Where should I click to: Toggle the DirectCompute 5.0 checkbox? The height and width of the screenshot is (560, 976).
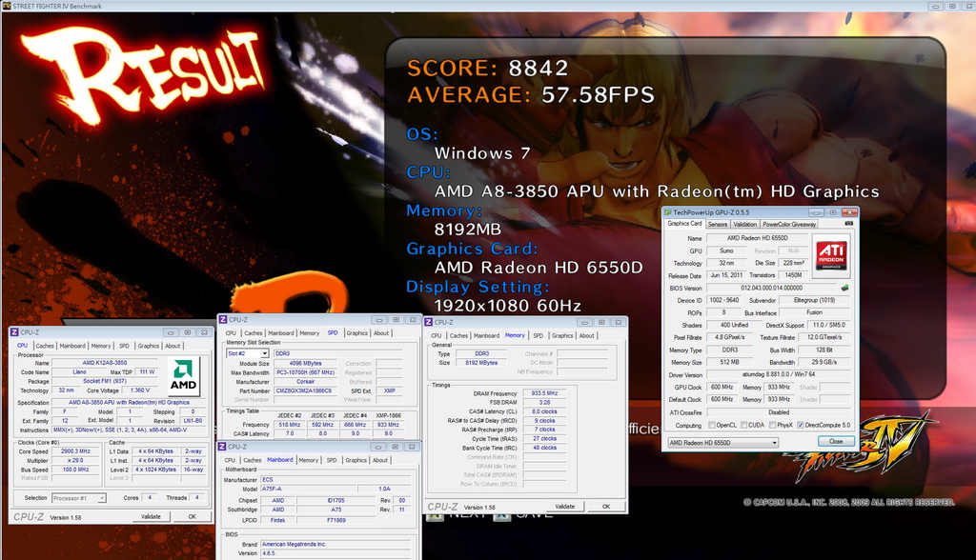[801, 425]
